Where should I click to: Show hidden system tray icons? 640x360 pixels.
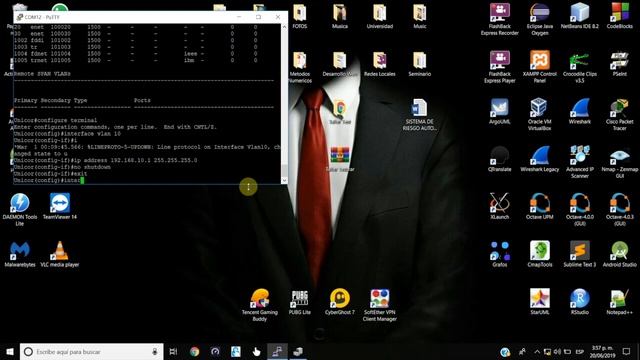537,351
